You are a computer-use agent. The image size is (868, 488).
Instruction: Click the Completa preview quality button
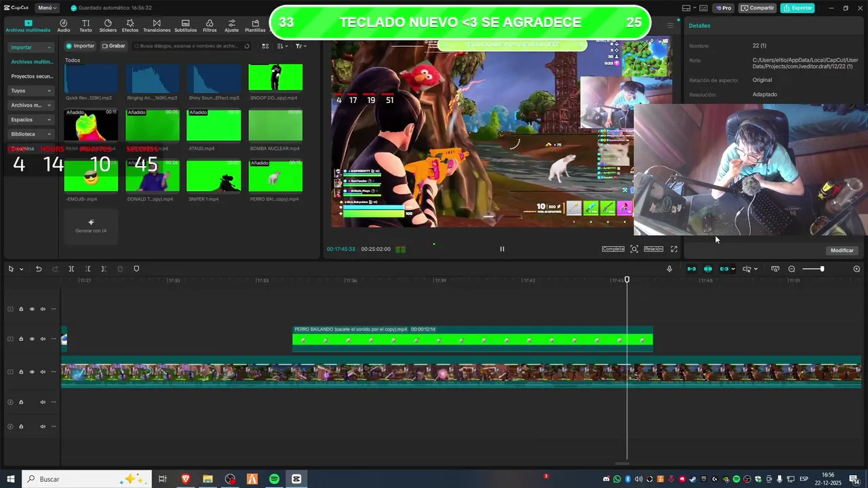613,249
